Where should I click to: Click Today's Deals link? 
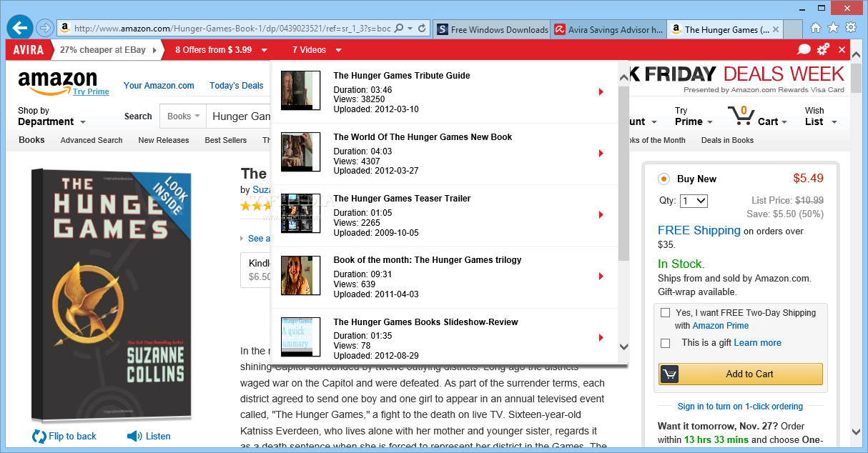(x=237, y=86)
